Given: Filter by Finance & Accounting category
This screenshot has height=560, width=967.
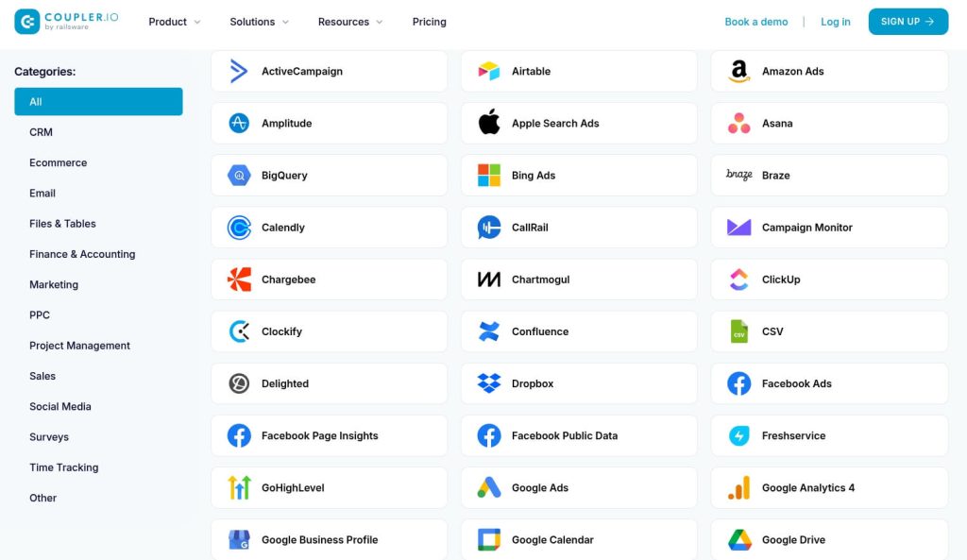Looking at the screenshot, I should click(82, 254).
